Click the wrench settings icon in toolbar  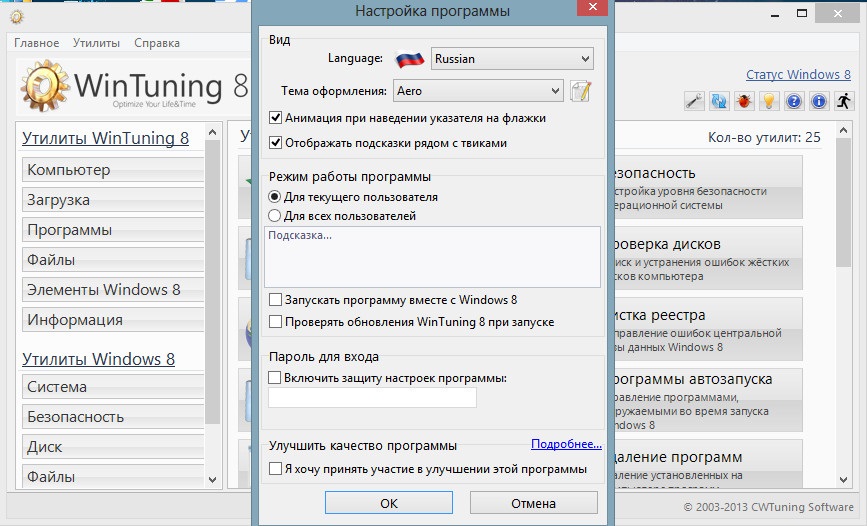point(695,101)
